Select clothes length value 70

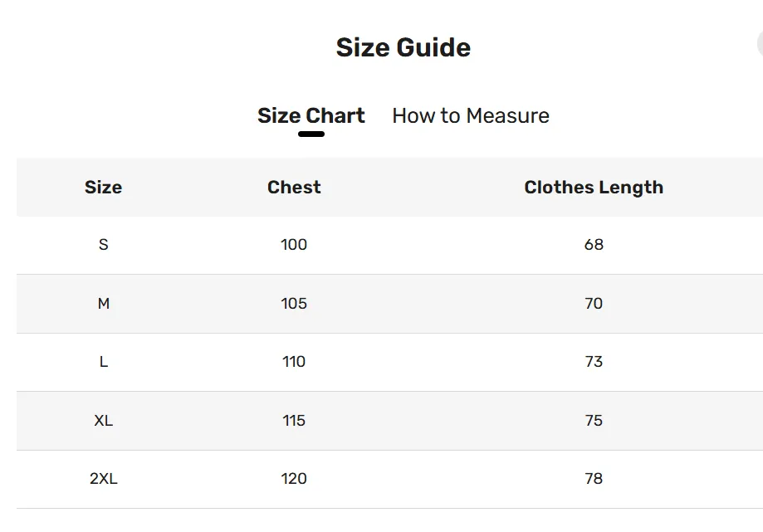point(594,304)
